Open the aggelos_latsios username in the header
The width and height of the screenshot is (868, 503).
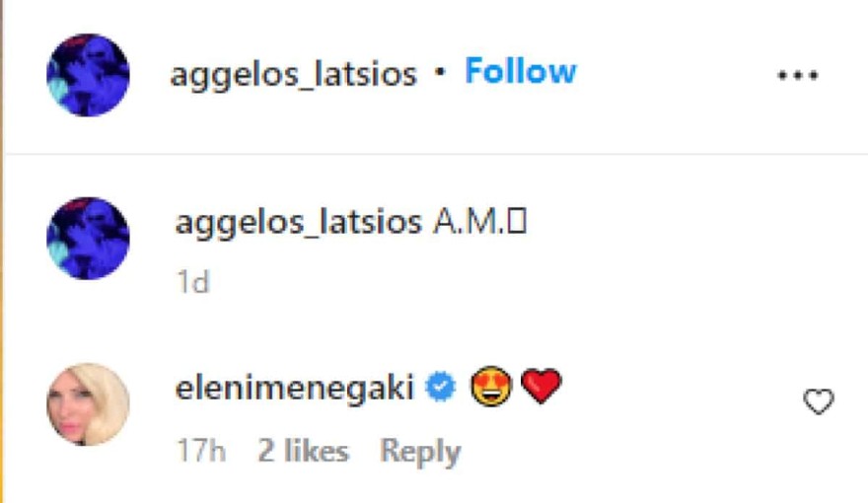[x=293, y=75]
